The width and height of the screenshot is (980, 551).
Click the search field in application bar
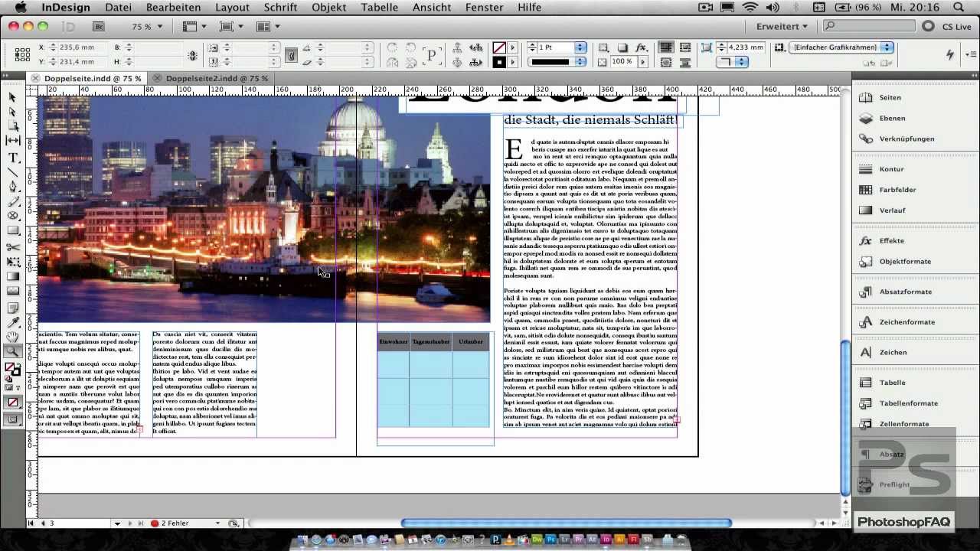(x=869, y=26)
